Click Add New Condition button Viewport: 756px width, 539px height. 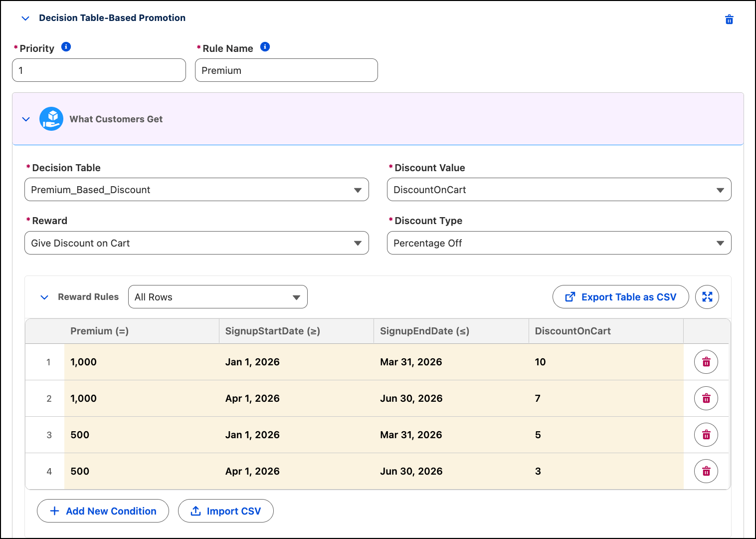[103, 511]
